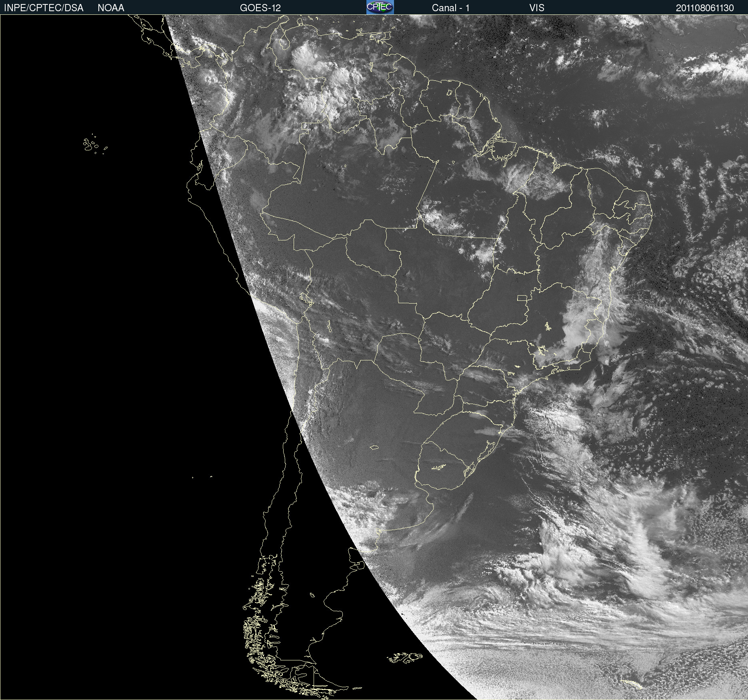Click the NOAA label in header
The image size is (748, 700).
click(x=111, y=8)
